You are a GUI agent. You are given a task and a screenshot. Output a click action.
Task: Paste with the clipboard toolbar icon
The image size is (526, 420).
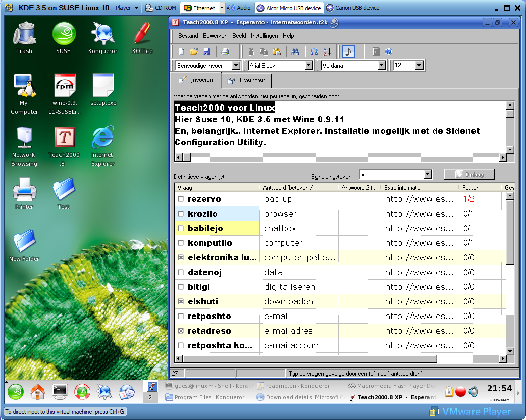click(277, 51)
